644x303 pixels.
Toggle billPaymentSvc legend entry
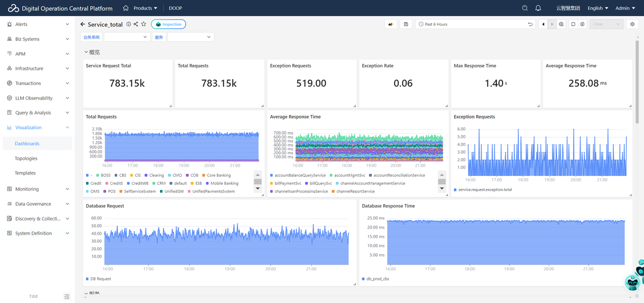286,183
